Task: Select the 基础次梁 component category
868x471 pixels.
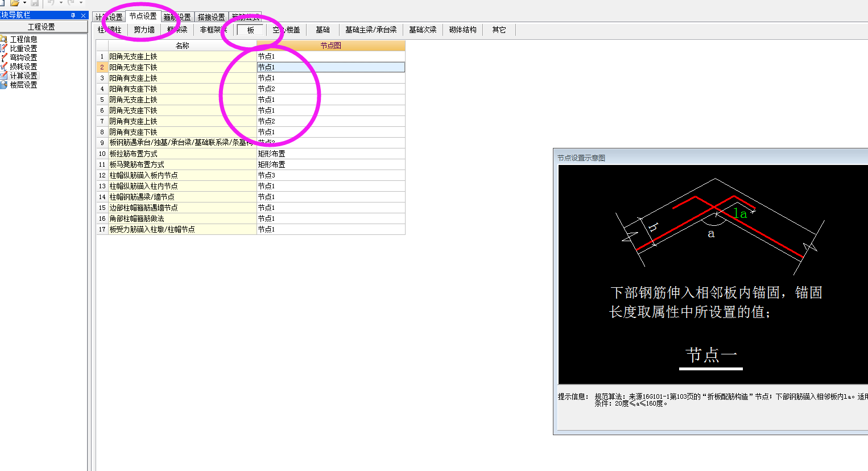Action: tap(423, 30)
